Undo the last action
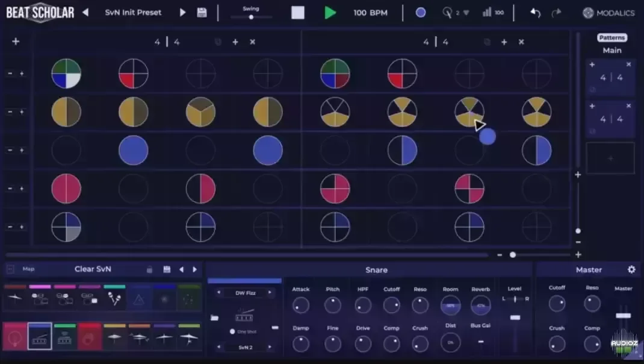This screenshot has width=644, height=364. [535, 13]
